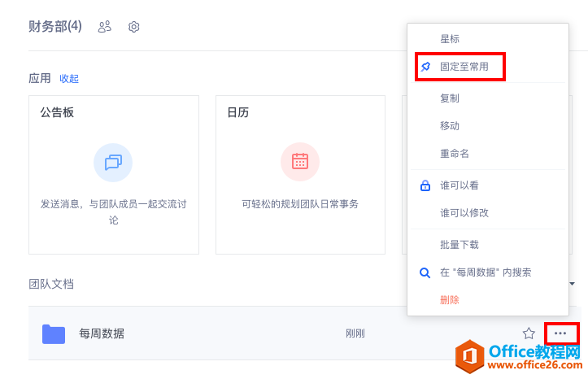Click the 每周数据 folder icon
The image size is (588, 379).
[54, 333]
